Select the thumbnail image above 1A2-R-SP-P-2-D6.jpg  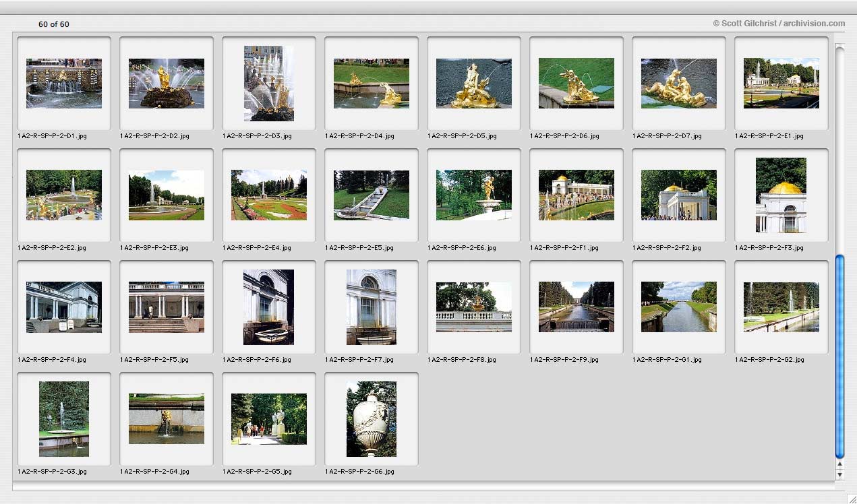(x=577, y=84)
